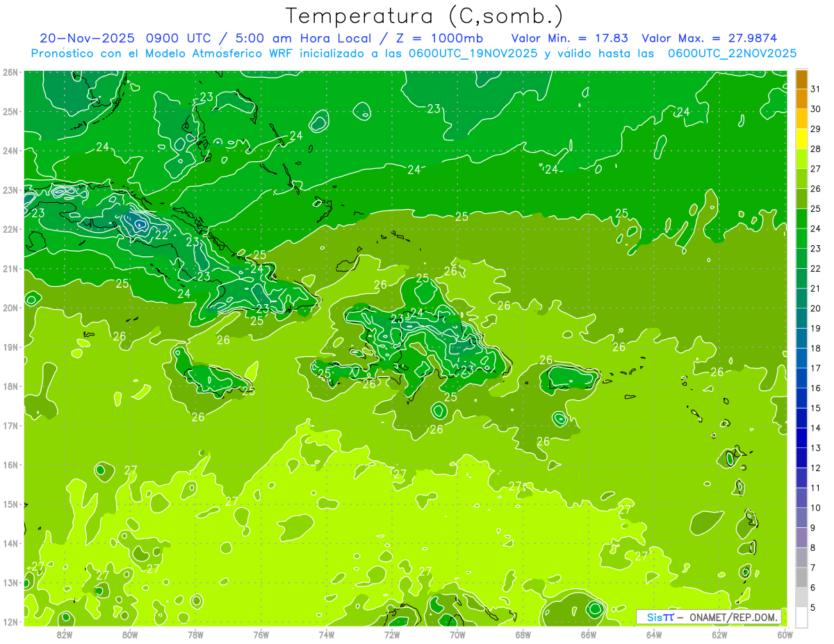Click the orange swatch between 30 and 31
The width and height of the screenshot is (834, 644).
coord(801,98)
